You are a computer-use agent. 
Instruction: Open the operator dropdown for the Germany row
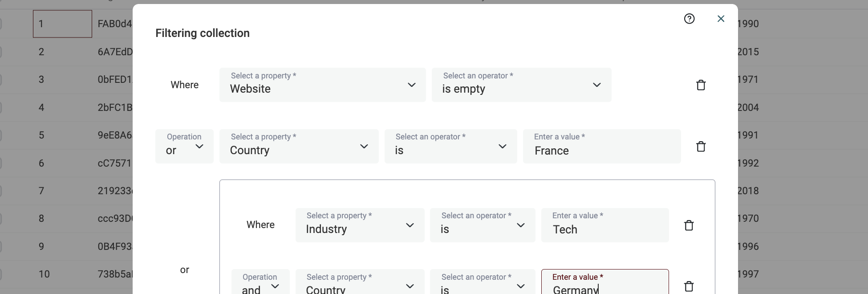[x=483, y=285]
